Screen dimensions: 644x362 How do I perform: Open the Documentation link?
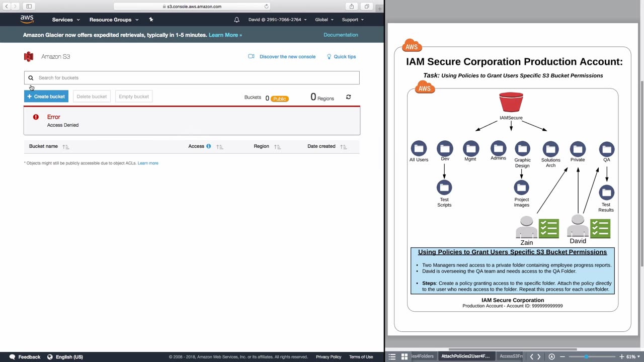pyautogui.click(x=341, y=35)
